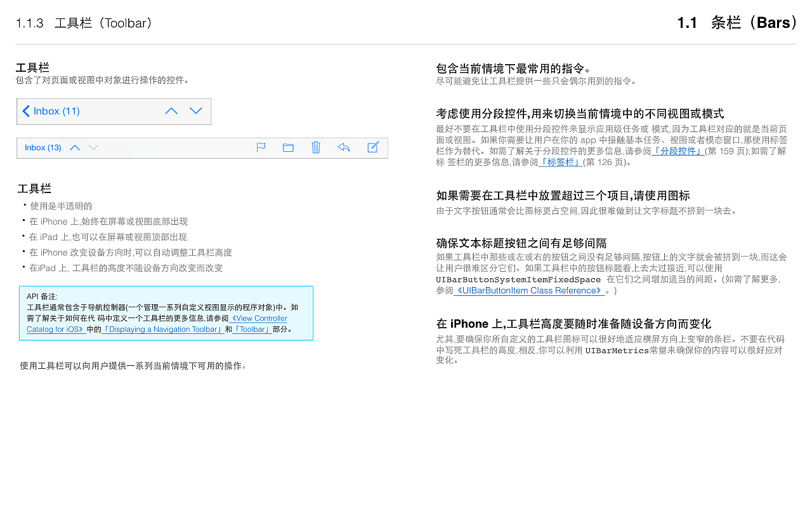Image resolution: width=812 pixels, height=508 pixels.
Task: Click the Inbox (13) label text
Action: (x=43, y=147)
